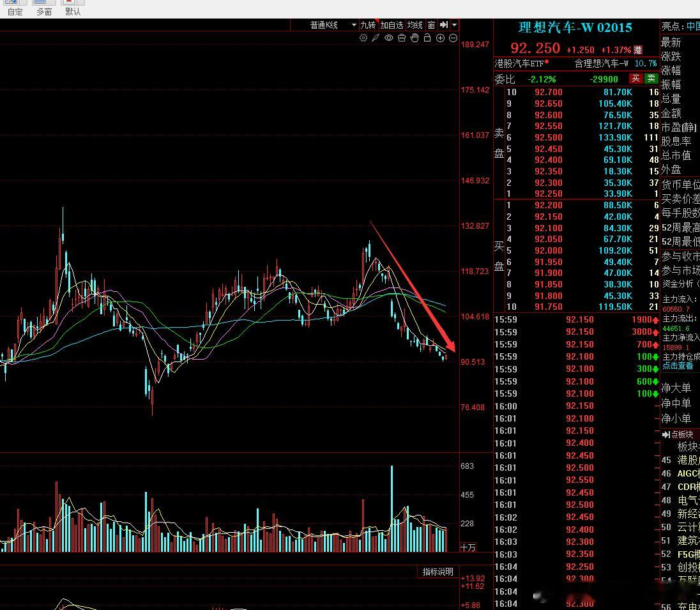The width and height of the screenshot is (700, 610).
Task: Click the red 买 buy button
Action: coord(635,79)
